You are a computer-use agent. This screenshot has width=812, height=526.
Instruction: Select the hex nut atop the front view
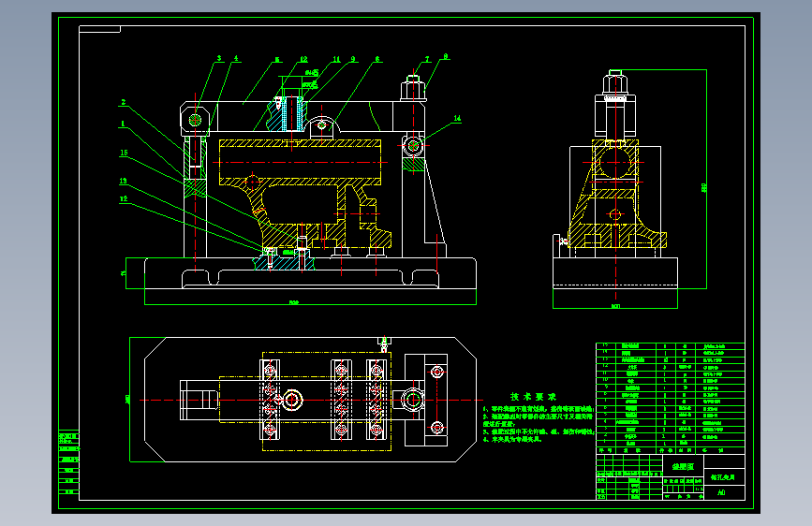pyautogui.click(x=413, y=89)
